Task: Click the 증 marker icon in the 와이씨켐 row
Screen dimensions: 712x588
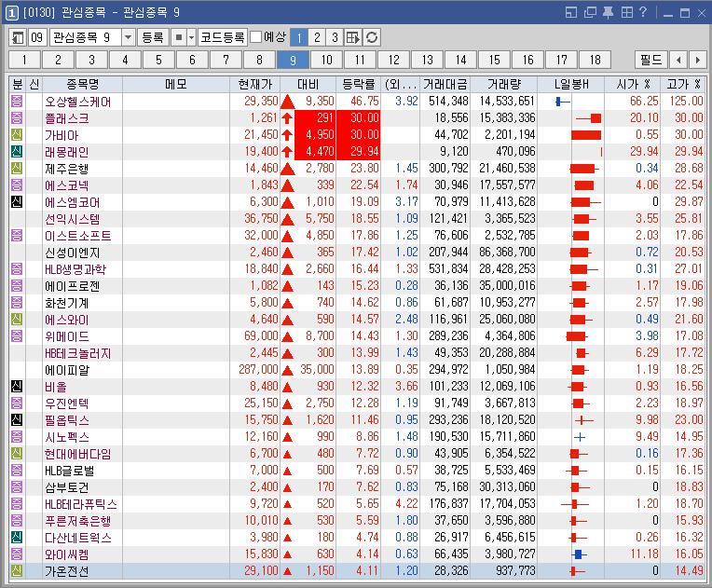Action: [x=17, y=554]
